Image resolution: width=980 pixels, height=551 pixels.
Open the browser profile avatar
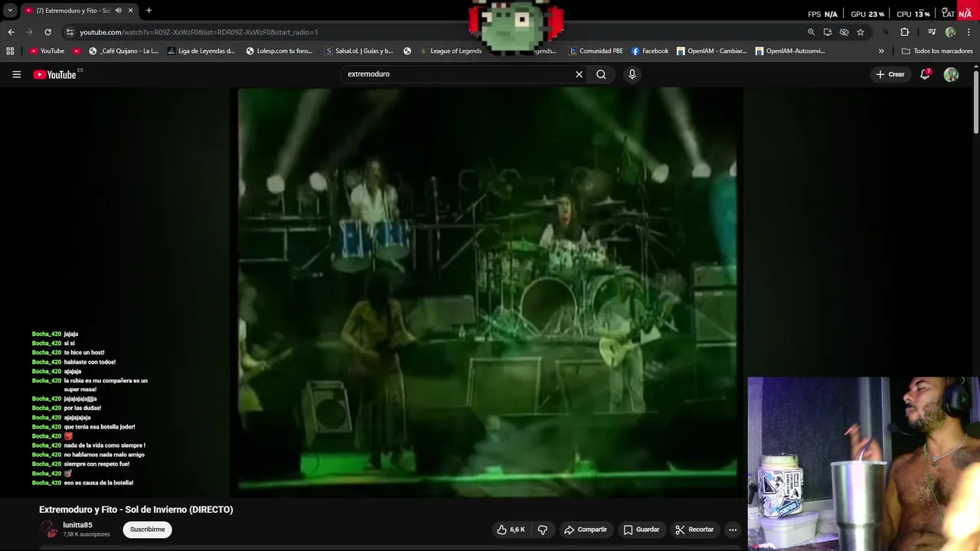(x=950, y=32)
